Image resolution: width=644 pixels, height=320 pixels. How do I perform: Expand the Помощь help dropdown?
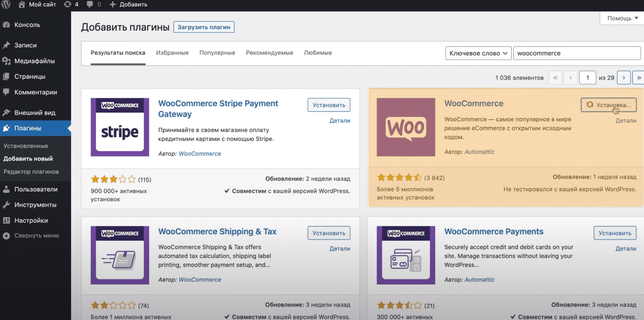tap(622, 18)
